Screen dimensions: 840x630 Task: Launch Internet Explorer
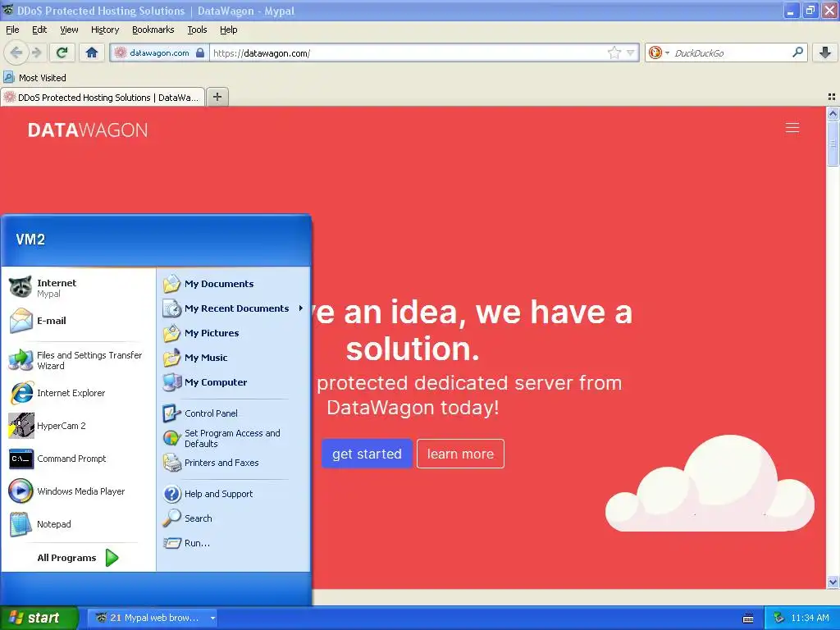[80, 393]
